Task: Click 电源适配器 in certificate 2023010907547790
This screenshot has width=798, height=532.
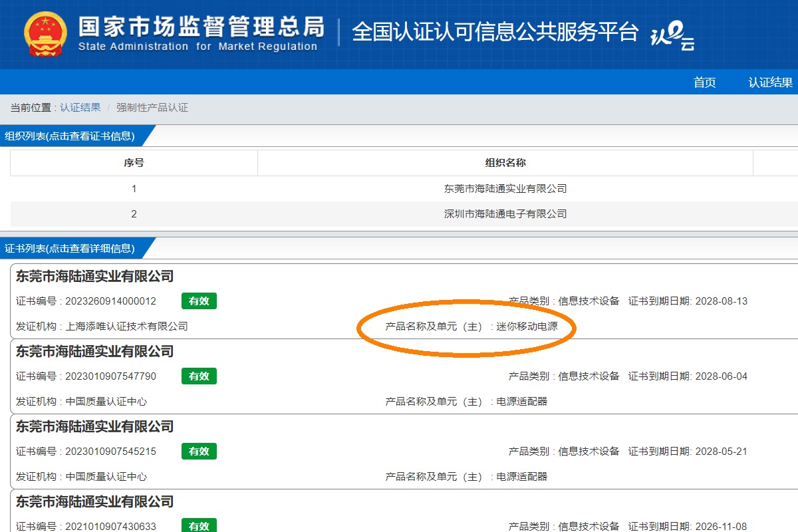Action: 522,402
